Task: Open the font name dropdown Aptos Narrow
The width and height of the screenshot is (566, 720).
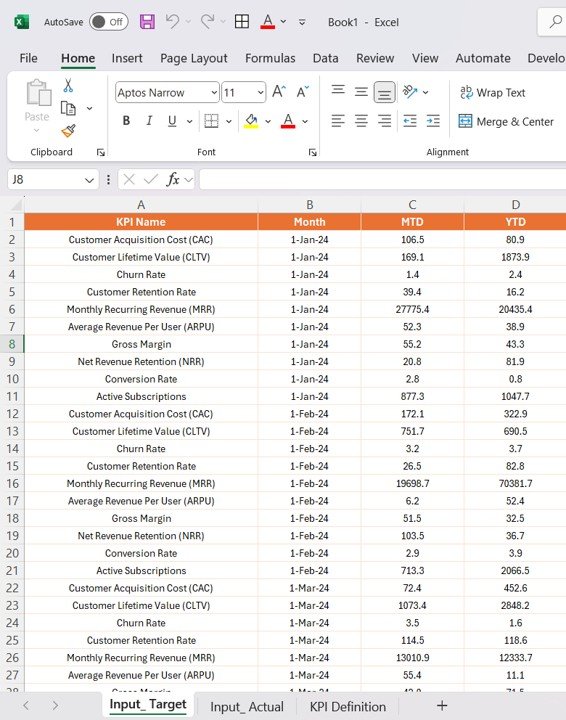Action: pyautogui.click(x=214, y=93)
